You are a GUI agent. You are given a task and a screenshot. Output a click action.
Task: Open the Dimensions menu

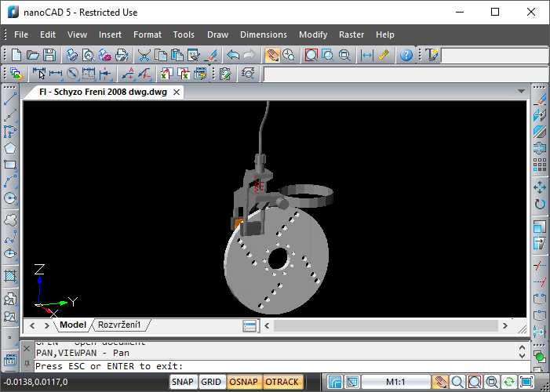[x=264, y=34]
